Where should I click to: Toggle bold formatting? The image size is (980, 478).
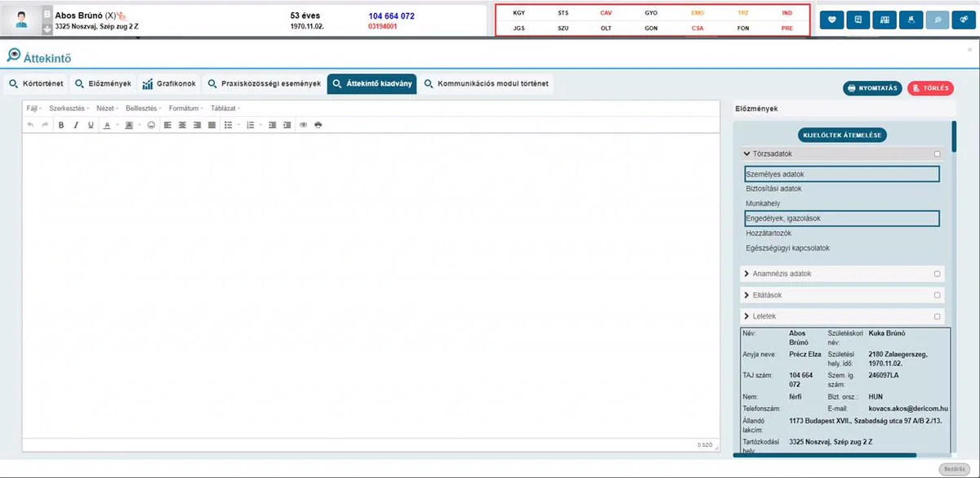click(61, 125)
